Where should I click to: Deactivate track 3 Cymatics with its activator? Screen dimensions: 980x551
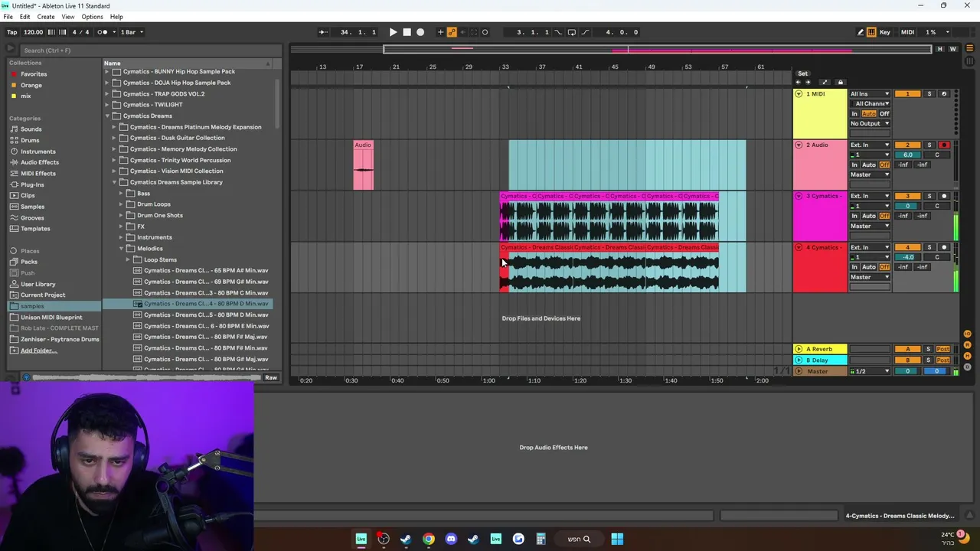click(908, 196)
